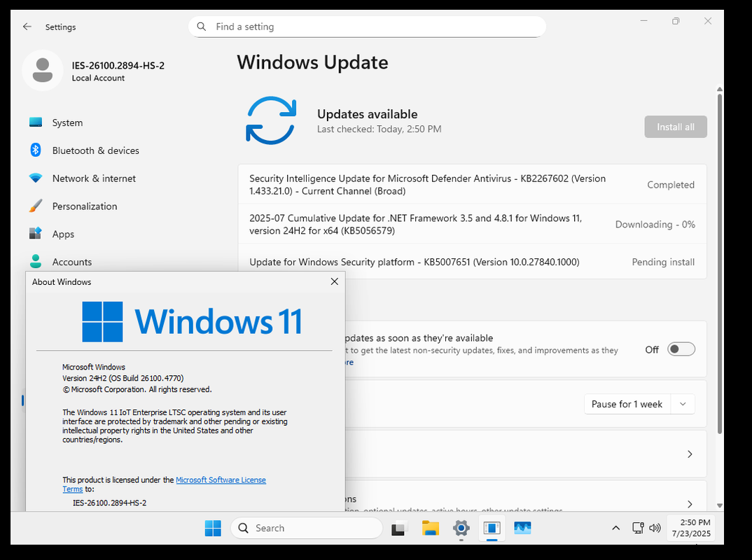752x560 pixels.
Task: Click the .NET Framework KB5056579 update entry
Action: click(472, 225)
